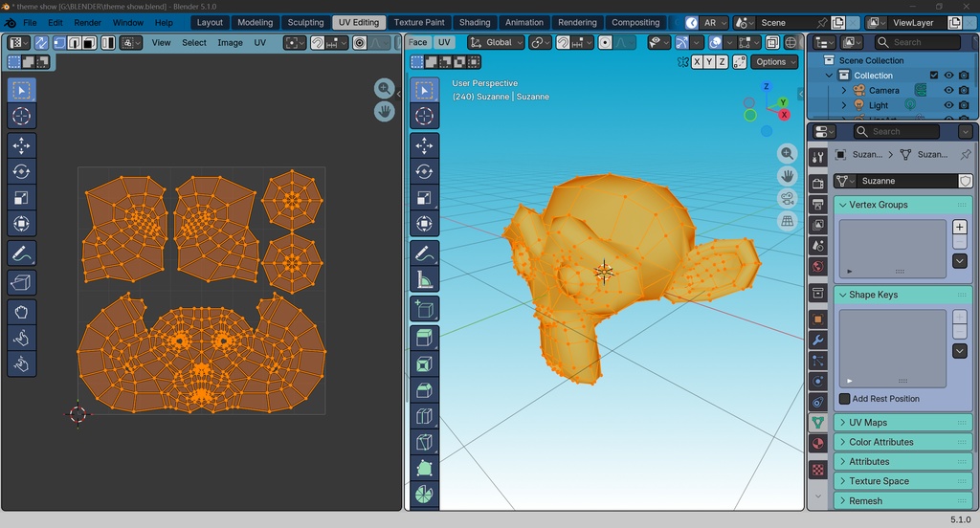
Task: Open the Select menu in UV editor
Action: point(194,42)
